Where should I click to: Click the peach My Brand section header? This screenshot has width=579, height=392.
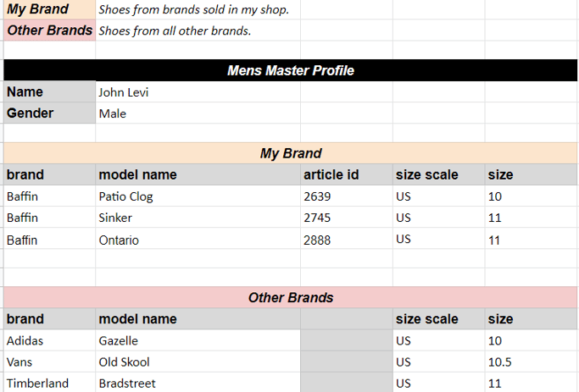[x=291, y=153]
